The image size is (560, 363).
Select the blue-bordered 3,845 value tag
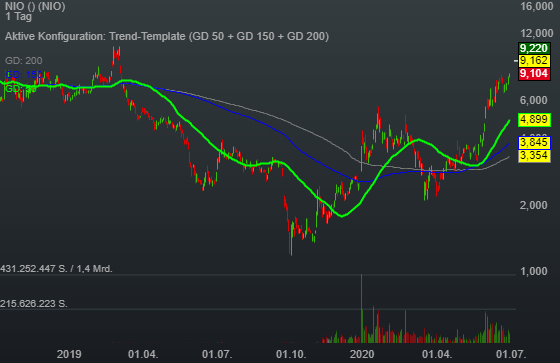point(534,143)
